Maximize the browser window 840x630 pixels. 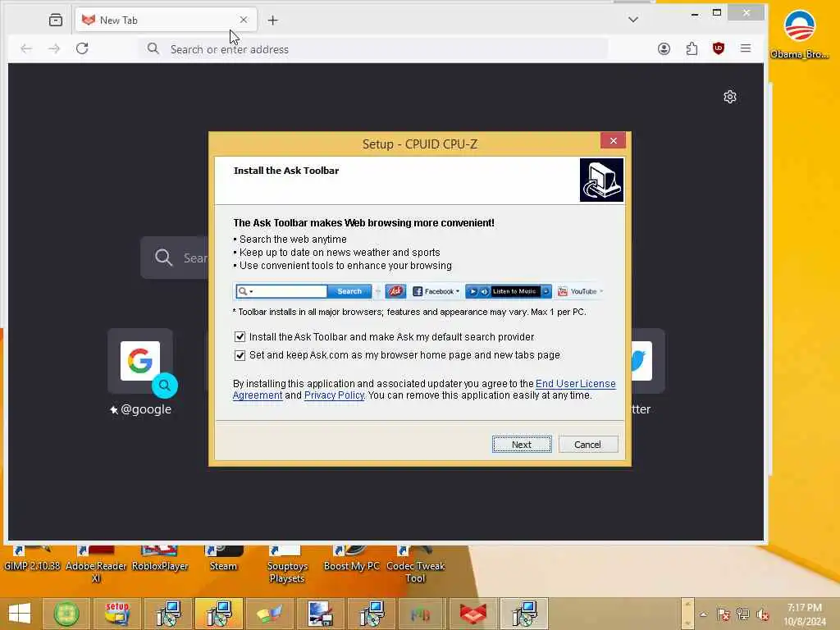tap(717, 13)
